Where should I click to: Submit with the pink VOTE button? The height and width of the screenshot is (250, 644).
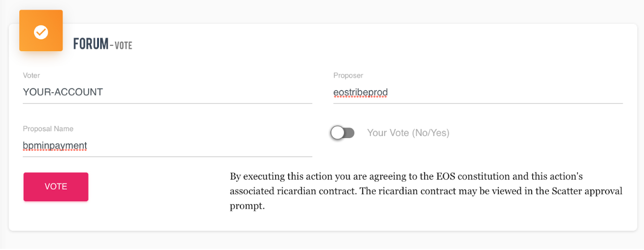coord(56,186)
